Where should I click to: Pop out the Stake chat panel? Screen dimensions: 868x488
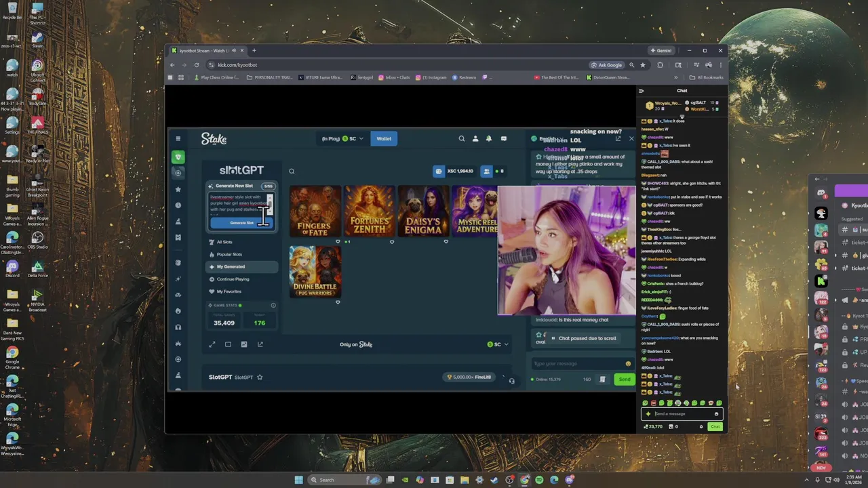click(x=618, y=138)
